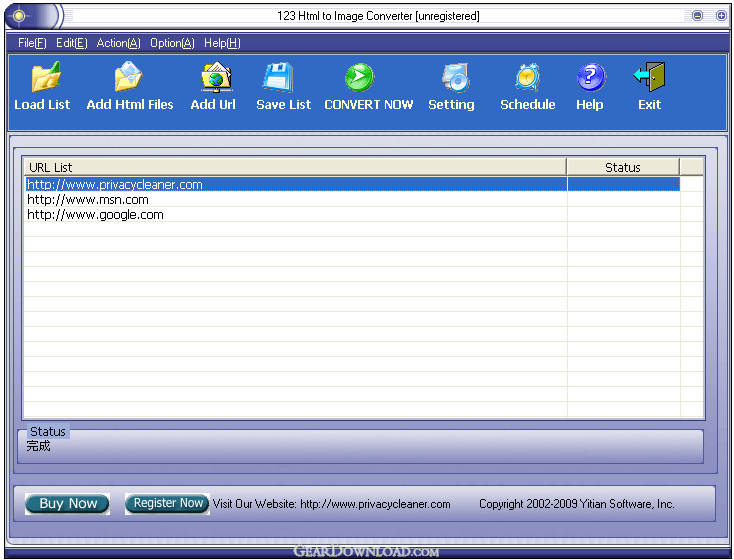Click the Status group label above 完成
The height and width of the screenshot is (560, 734).
click(x=48, y=431)
